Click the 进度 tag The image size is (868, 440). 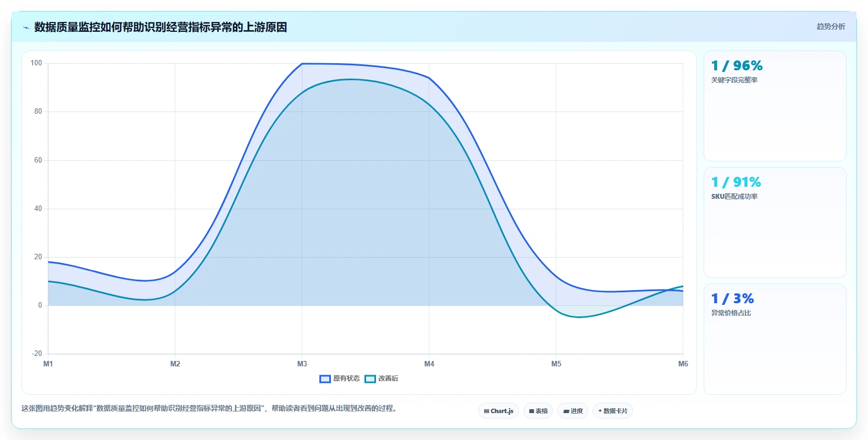pyautogui.click(x=573, y=411)
